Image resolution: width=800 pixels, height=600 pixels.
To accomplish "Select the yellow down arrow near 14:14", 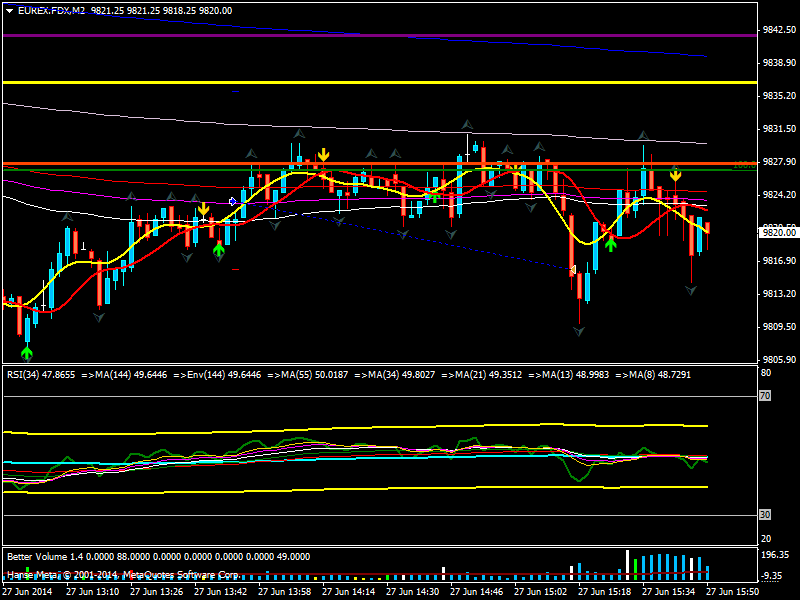I will coord(324,155).
